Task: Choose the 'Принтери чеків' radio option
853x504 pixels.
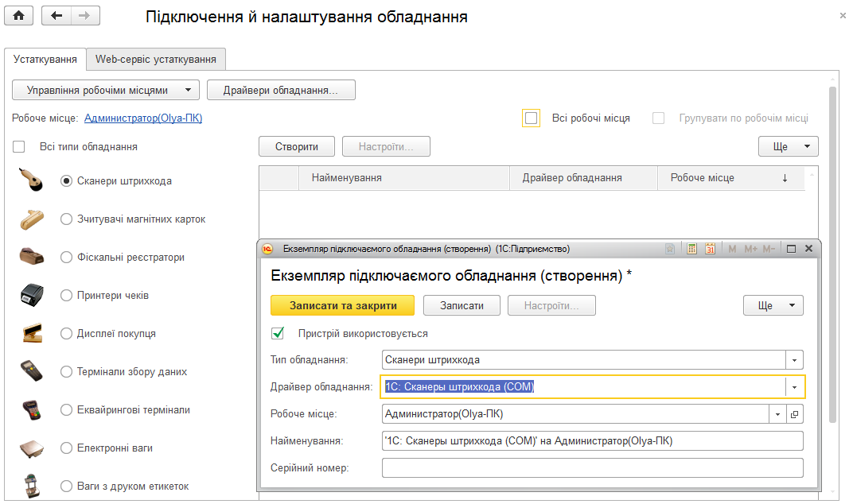Action: coord(66,295)
